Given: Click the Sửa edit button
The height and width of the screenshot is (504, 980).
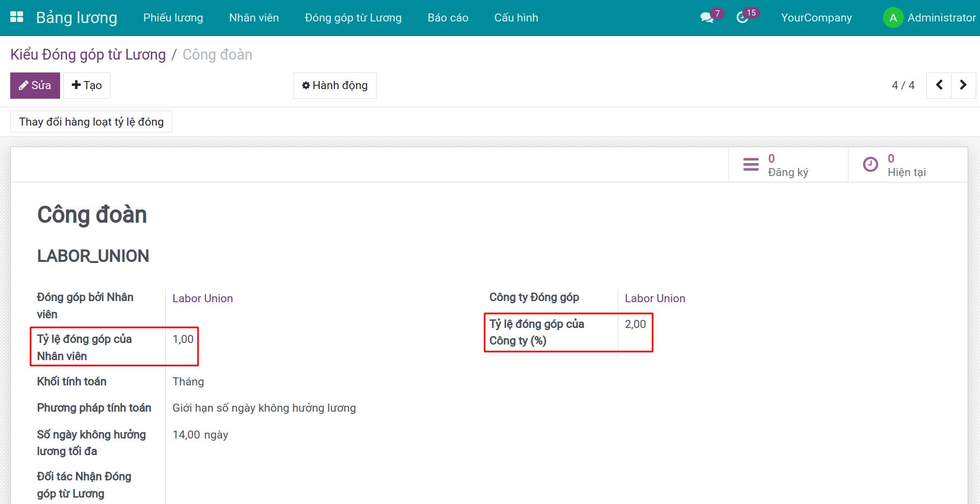Looking at the screenshot, I should [35, 85].
